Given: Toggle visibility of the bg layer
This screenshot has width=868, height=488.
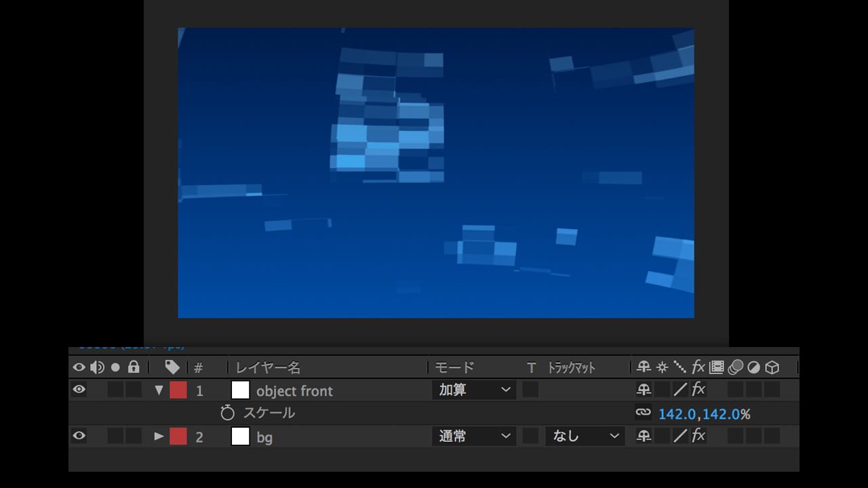Looking at the screenshot, I should (79, 436).
